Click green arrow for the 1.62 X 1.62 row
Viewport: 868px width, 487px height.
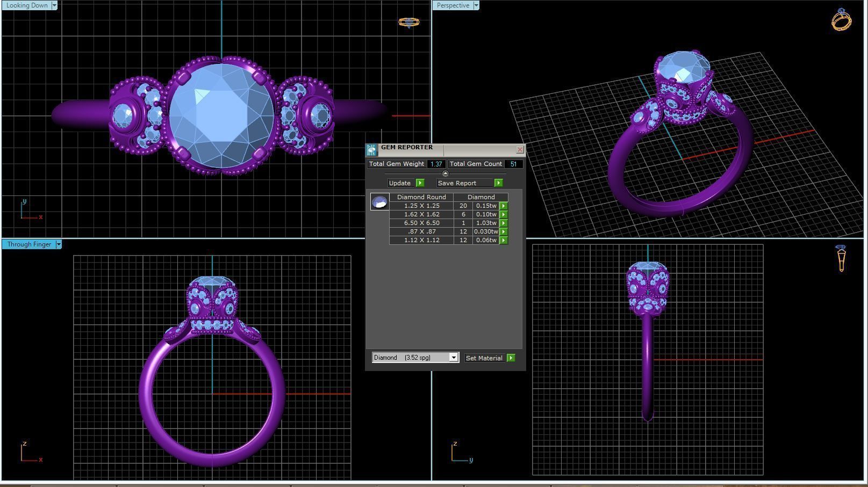504,214
